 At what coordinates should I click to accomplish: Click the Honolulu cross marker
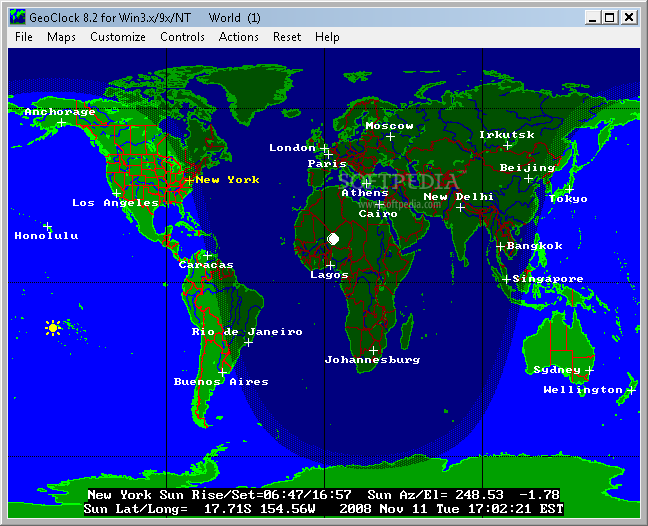48,226
